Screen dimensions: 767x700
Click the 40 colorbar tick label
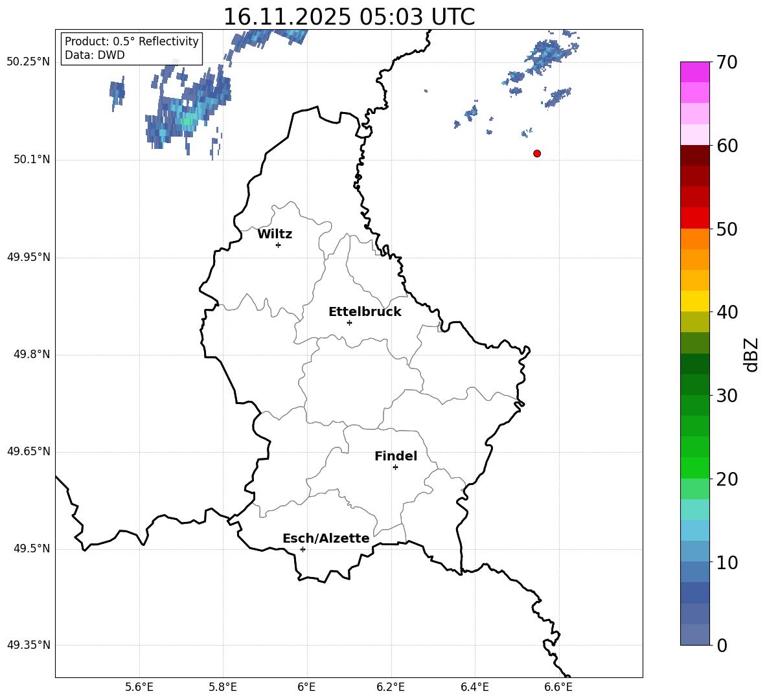tap(727, 312)
